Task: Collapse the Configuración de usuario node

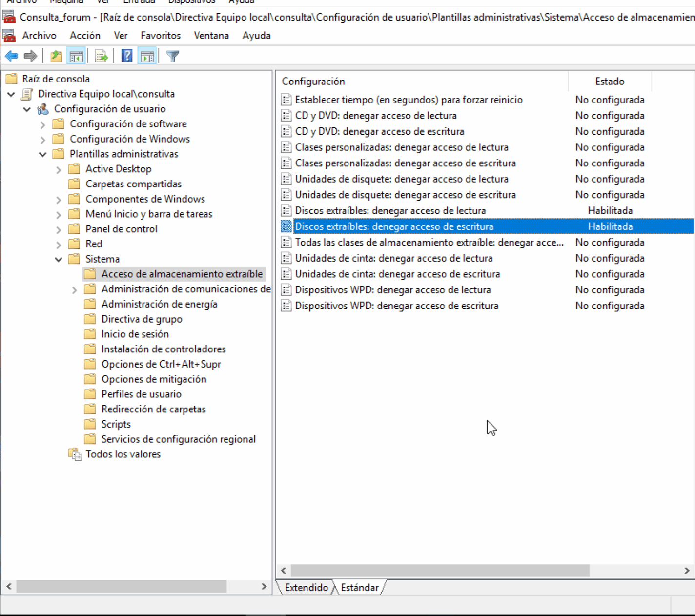Action: [x=27, y=109]
